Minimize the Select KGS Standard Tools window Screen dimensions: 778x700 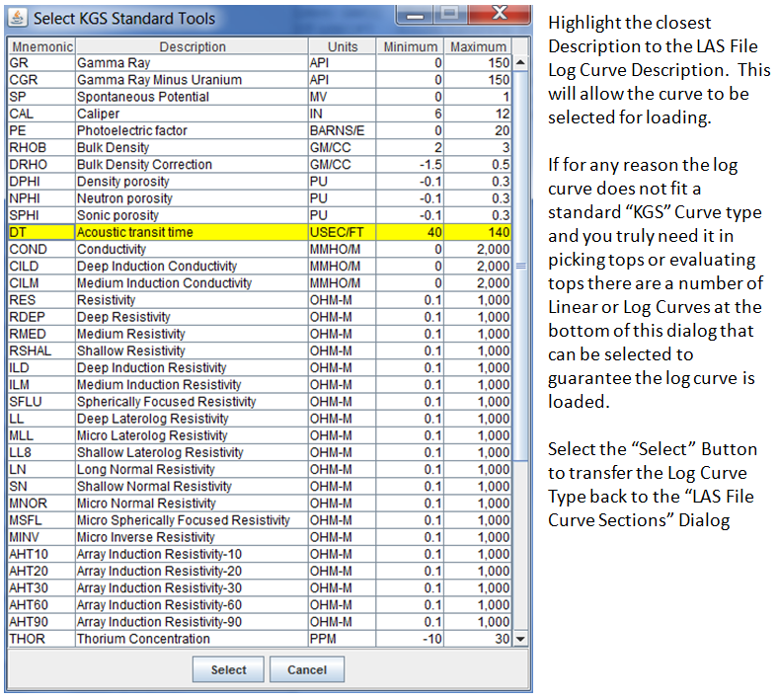click(415, 15)
